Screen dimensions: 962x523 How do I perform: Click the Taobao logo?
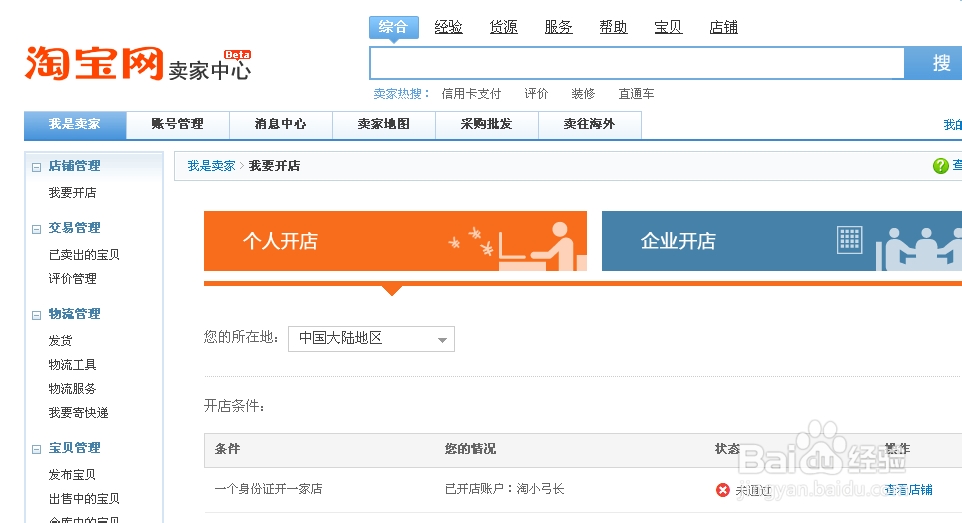point(94,63)
